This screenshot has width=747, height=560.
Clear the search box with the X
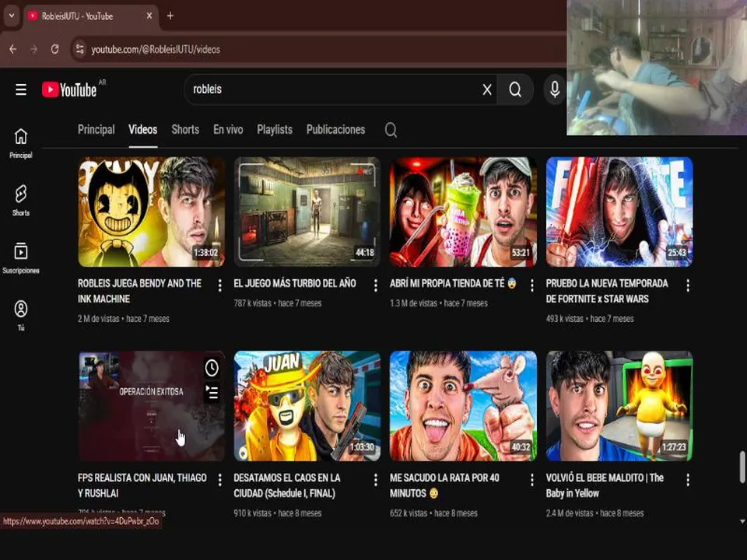(x=486, y=89)
